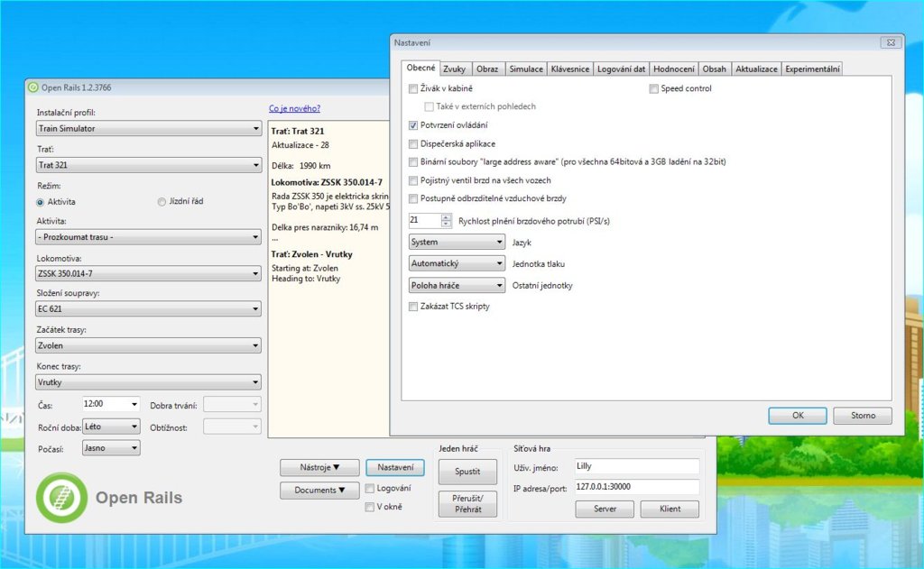This screenshot has width=924, height=569.
Task: Click the Server button
Action: pos(605,509)
